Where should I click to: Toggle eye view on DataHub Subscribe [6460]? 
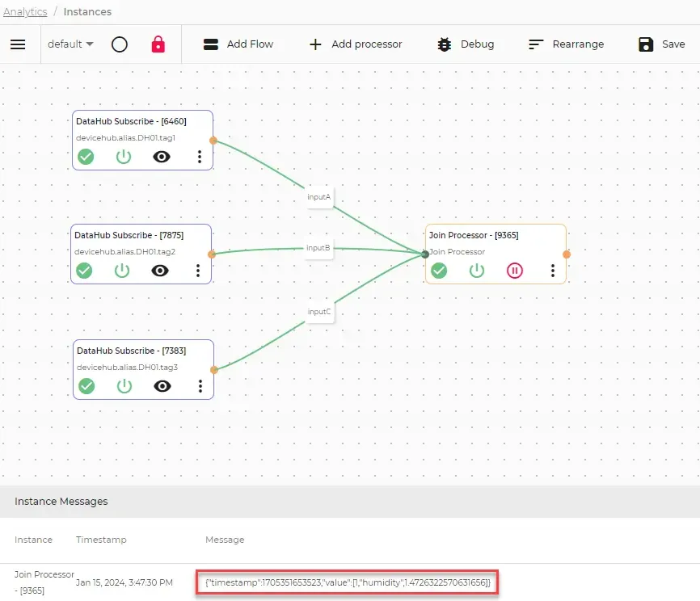pos(162,157)
